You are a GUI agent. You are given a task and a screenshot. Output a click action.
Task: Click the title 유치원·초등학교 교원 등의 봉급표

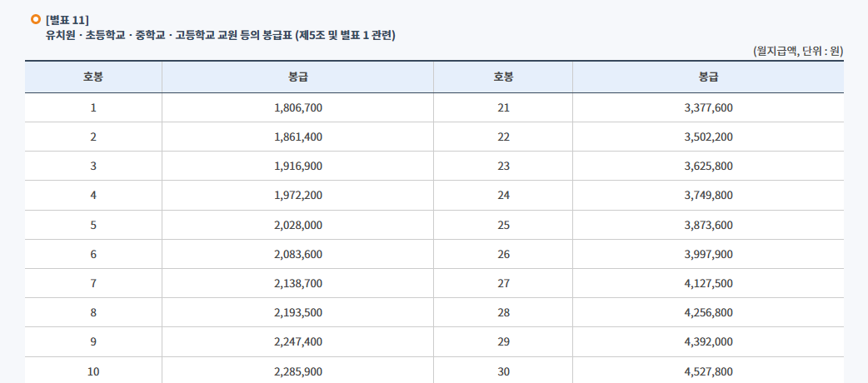[220, 36]
